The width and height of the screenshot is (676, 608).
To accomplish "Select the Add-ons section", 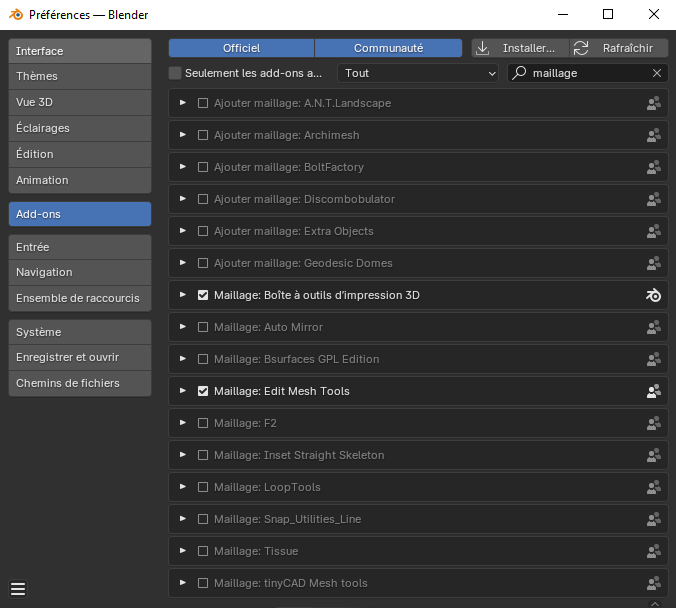I will pos(80,214).
